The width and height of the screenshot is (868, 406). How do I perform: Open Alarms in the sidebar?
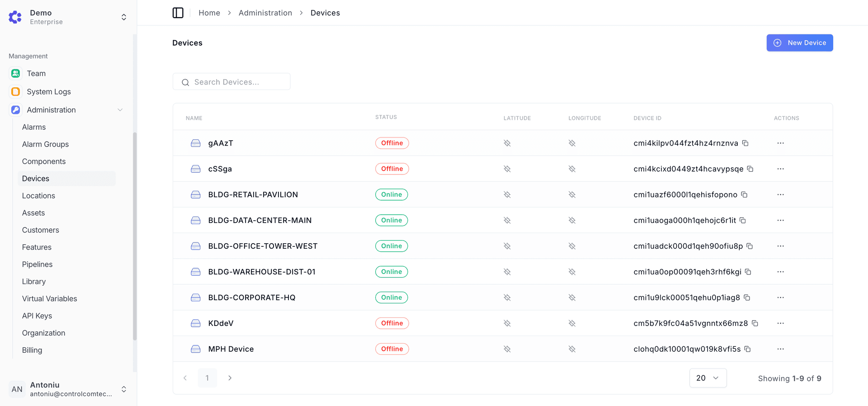coord(34,127)
